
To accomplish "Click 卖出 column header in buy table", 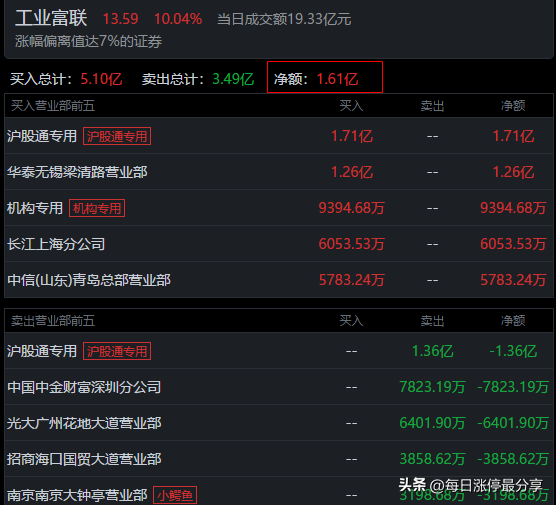I will (432, 106).
